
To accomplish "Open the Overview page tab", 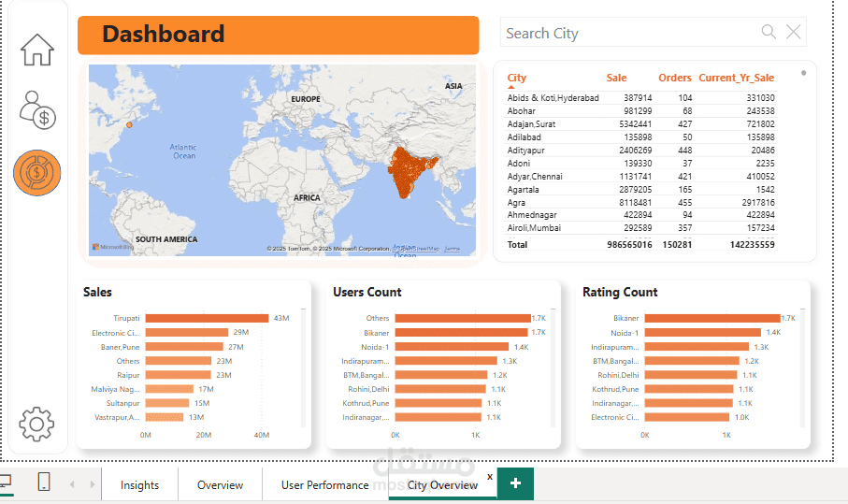I will pos(220,484).
